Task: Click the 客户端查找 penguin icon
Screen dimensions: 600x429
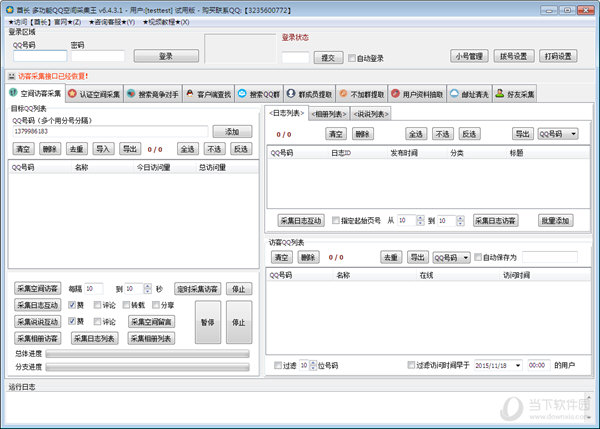Action: point(190,93)
